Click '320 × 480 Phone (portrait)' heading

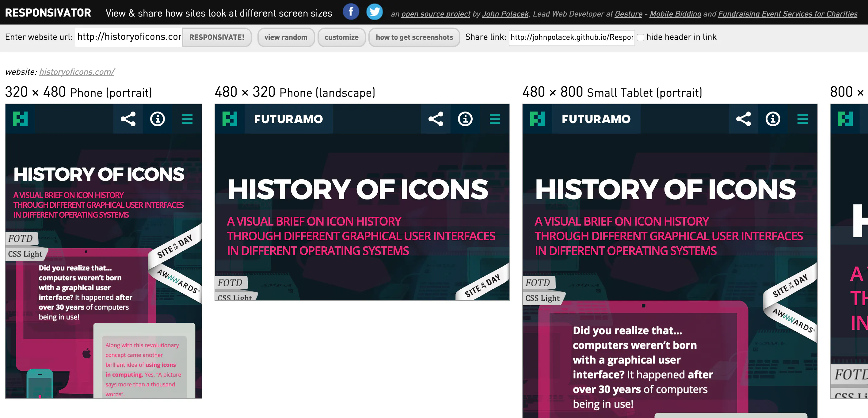coord(78,92)
